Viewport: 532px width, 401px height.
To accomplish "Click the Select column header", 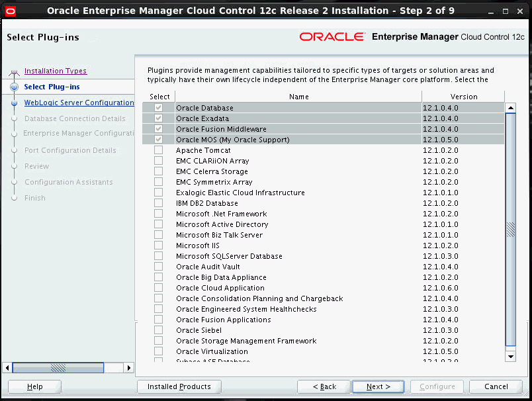I will click(159, 97).
